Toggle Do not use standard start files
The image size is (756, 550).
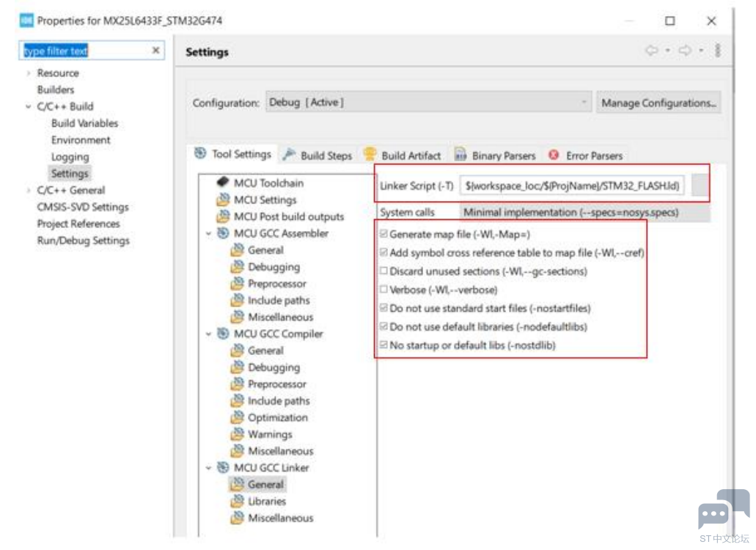pos(383,307)
